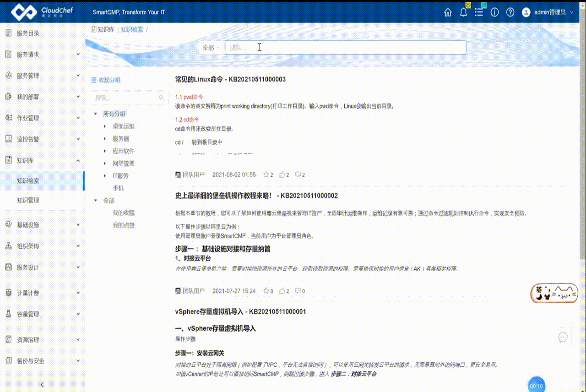Expand the 服务器 group node

pos(105,139)
